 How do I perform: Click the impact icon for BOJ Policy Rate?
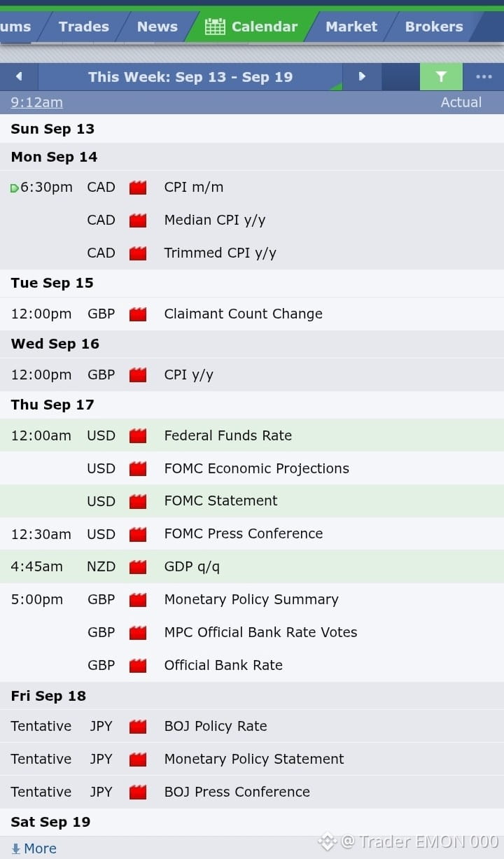click(138, 727)
